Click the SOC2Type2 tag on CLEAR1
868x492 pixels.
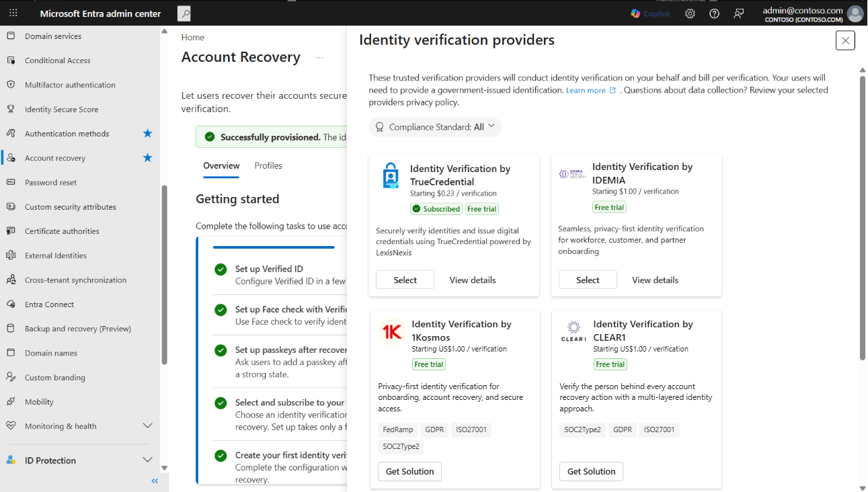click(582, 430)
